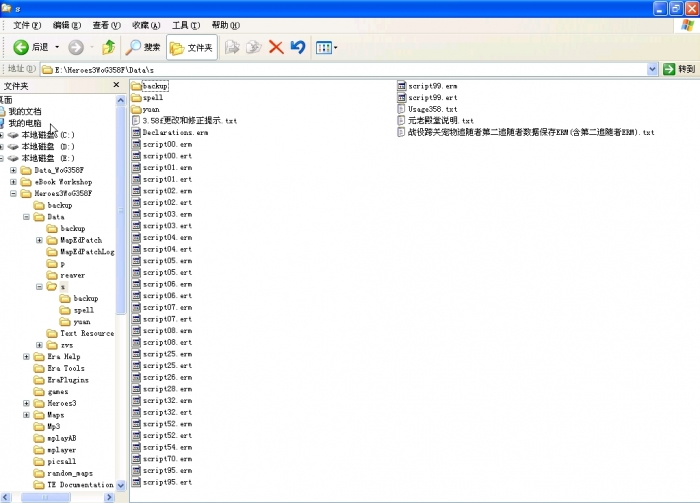The width and height of the screenshot is (700, 503).
Task: Click the Go (转到) button
Action: coord(679,69)
